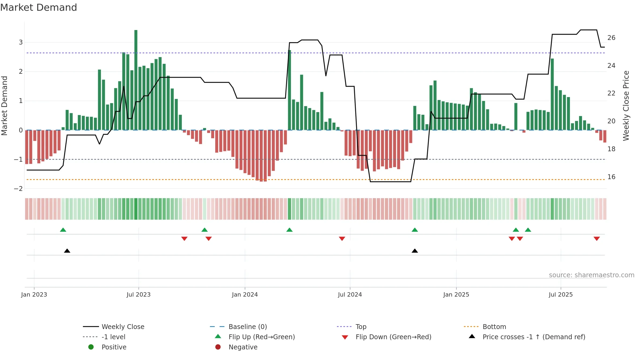The width and height of the screenshot is (644, 362).
Task: Click the black price-cross marker in early 2023
Action: pos(67,251)
